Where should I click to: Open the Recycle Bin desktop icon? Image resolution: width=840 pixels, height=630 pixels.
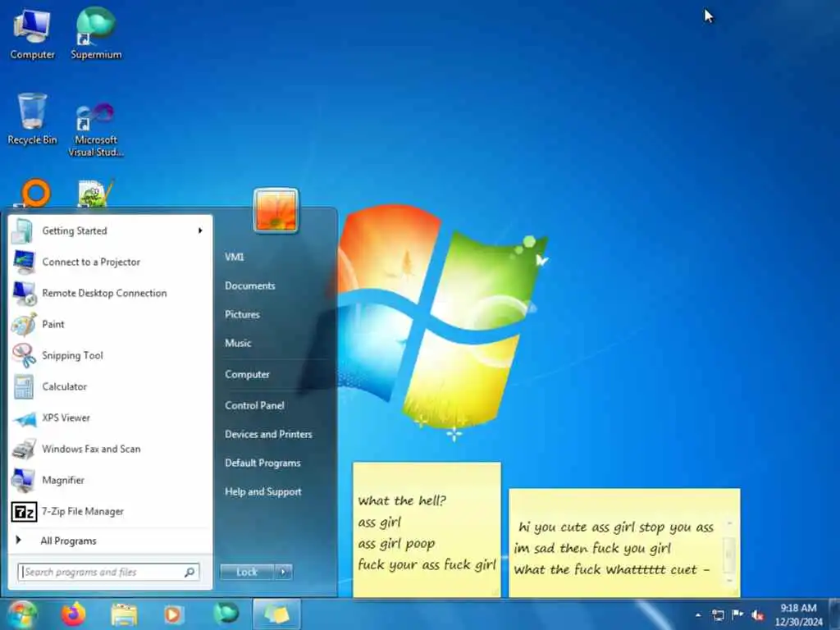32,119
